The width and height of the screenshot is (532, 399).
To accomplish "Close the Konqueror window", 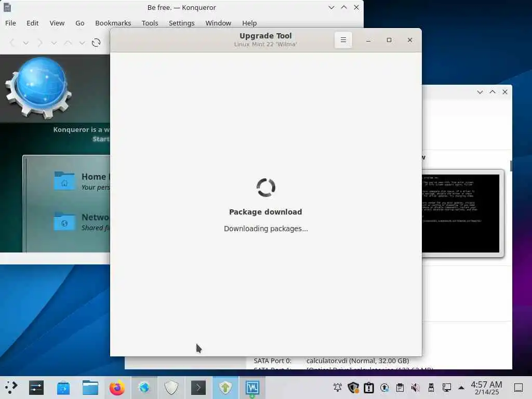I will point(356,7).
